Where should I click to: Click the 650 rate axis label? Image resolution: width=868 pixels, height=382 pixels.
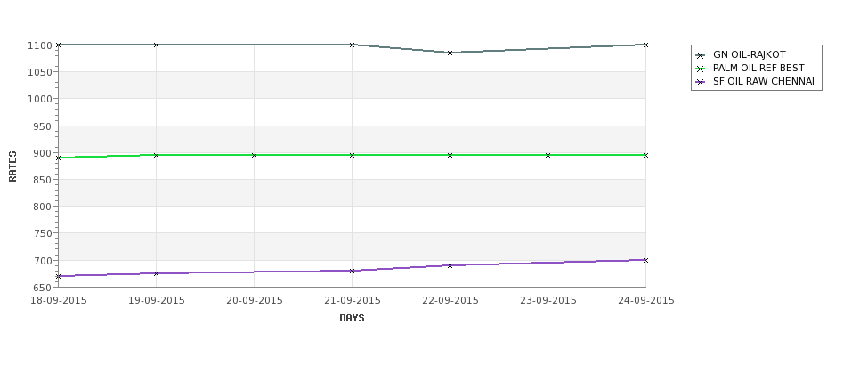pyautogui.click(x=43, y=288)
